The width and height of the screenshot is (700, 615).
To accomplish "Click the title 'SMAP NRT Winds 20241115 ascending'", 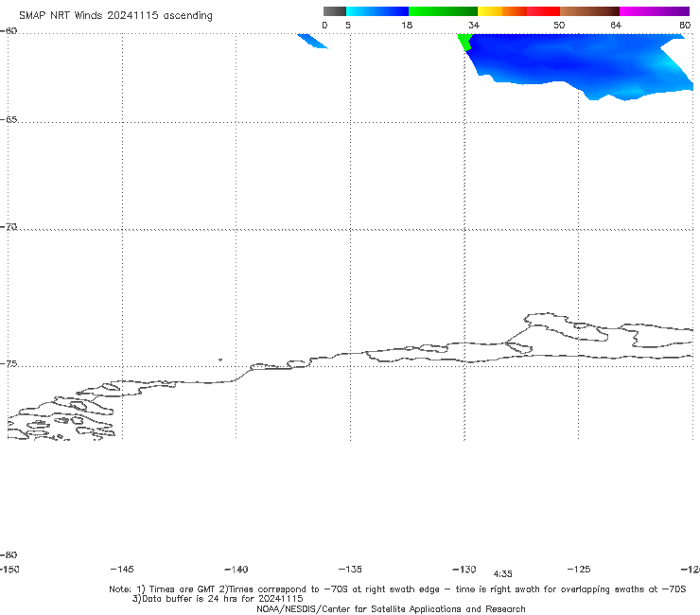I will click(115, 15).
